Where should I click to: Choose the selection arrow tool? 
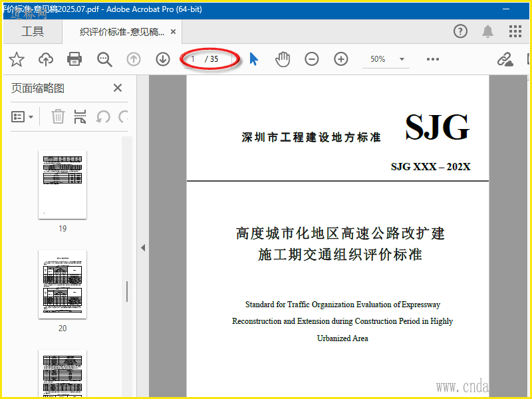click(253, 59)
